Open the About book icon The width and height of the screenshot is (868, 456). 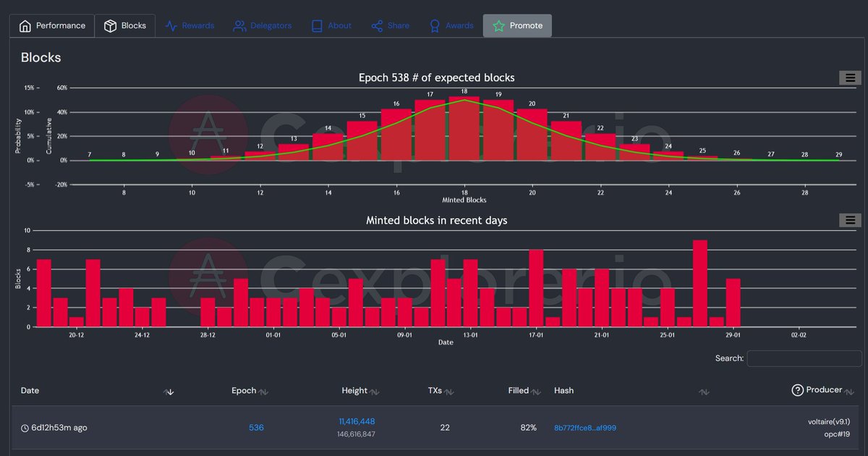coord(316,25)
